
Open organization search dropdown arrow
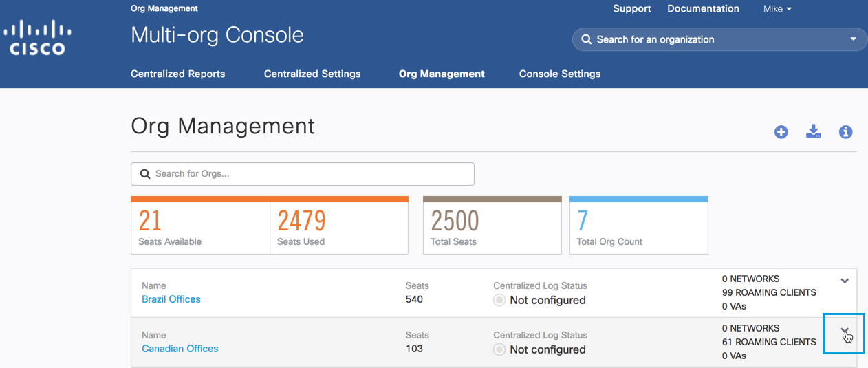pos(854,39)
